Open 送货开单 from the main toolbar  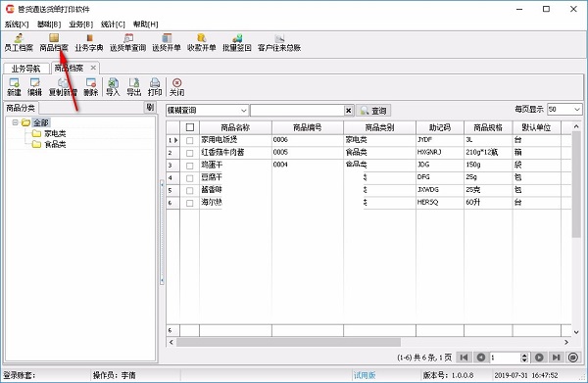tap(167, 42)
